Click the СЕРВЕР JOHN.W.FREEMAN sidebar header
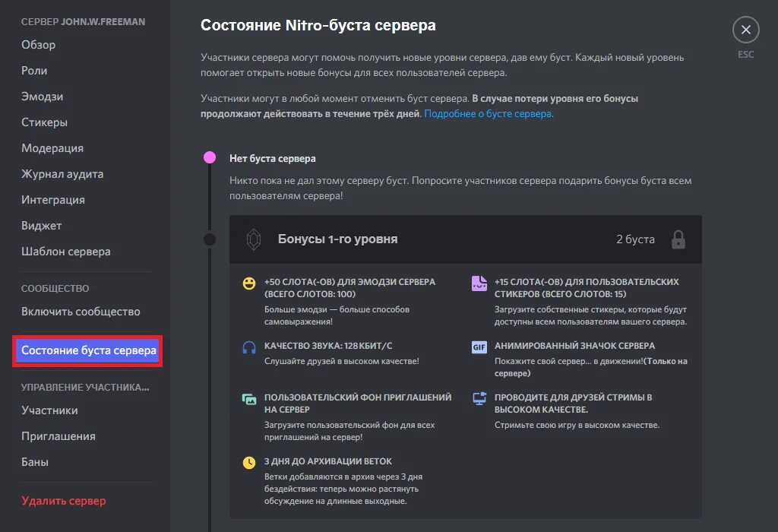This screenshot has height=532, width=778. (84, 22)
